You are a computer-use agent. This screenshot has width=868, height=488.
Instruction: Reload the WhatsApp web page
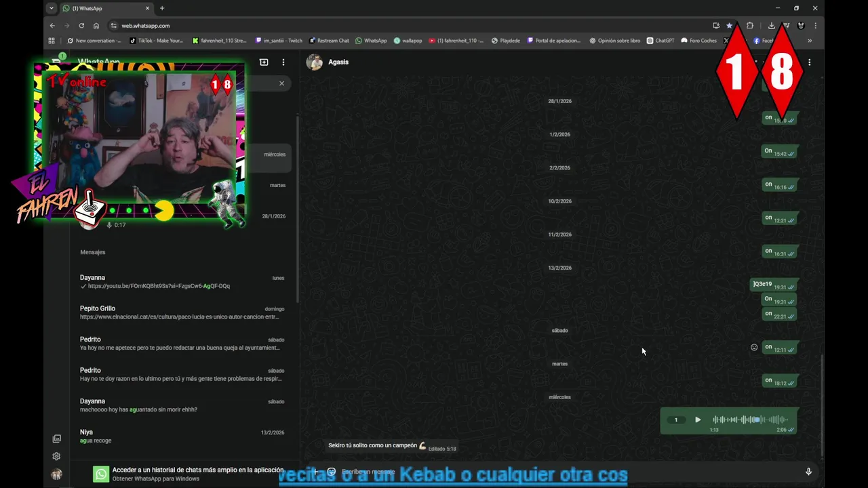tap(81, 26)
